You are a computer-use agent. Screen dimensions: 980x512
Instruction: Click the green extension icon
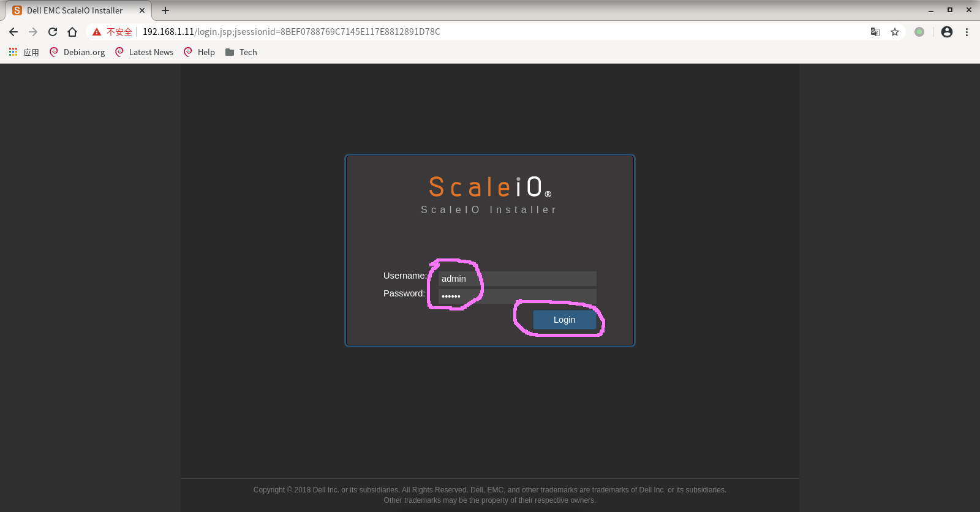click(919, 32)
